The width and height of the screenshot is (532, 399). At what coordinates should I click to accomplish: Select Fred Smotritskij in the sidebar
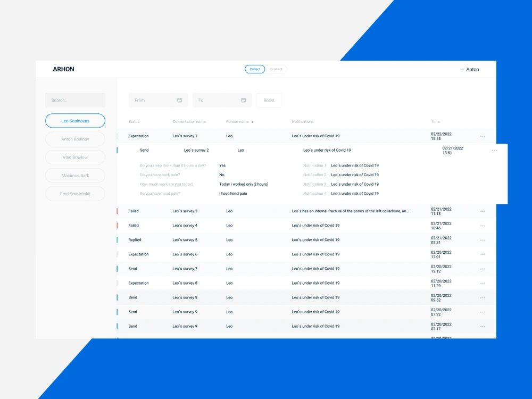(x=76, y=194)
